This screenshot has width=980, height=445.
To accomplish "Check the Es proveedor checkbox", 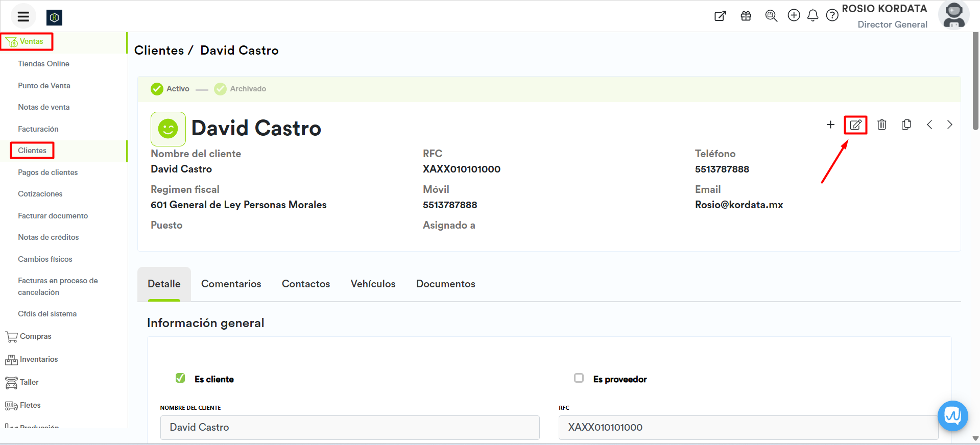I will click(x=579, y=378).
